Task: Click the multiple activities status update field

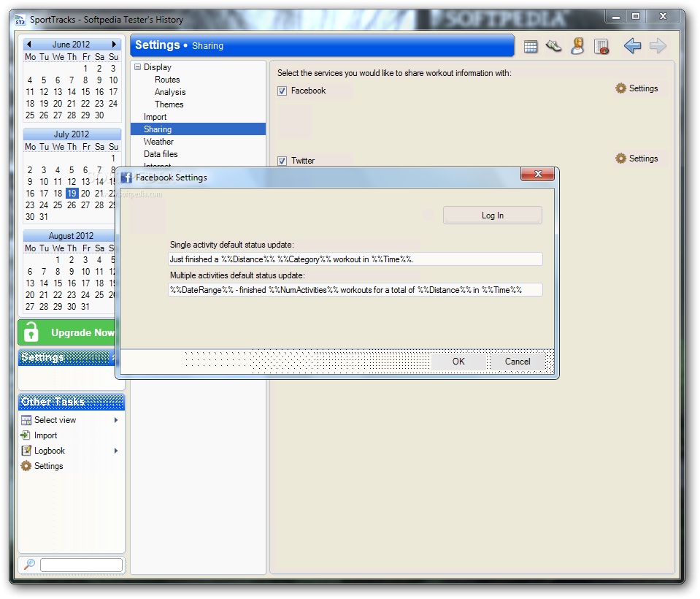Action: click(x=355, y=290)
